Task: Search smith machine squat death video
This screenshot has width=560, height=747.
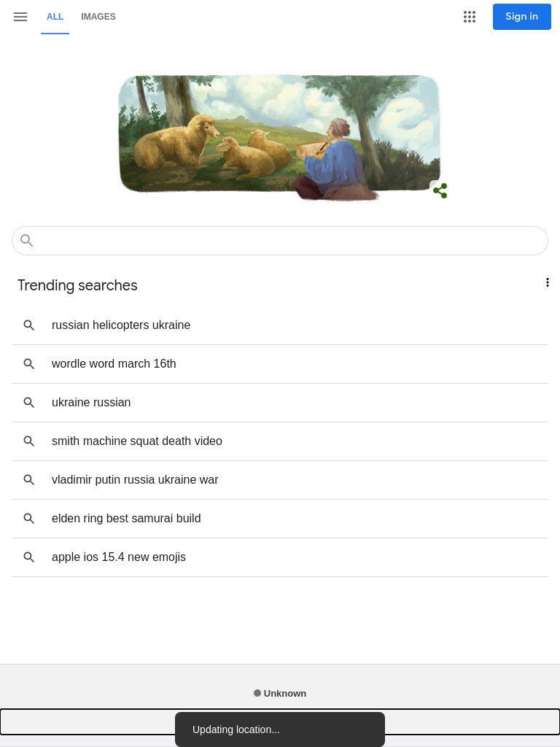Action: [x=280, y=441]
